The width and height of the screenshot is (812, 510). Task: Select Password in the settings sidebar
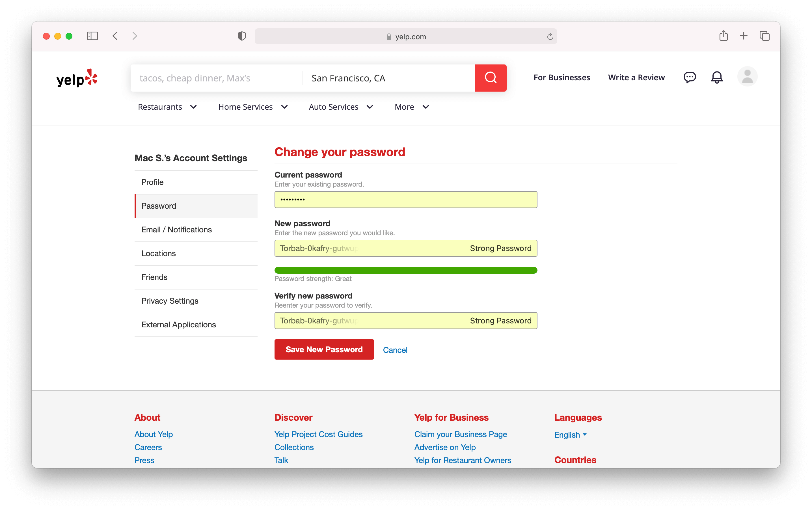coord(196,206)
